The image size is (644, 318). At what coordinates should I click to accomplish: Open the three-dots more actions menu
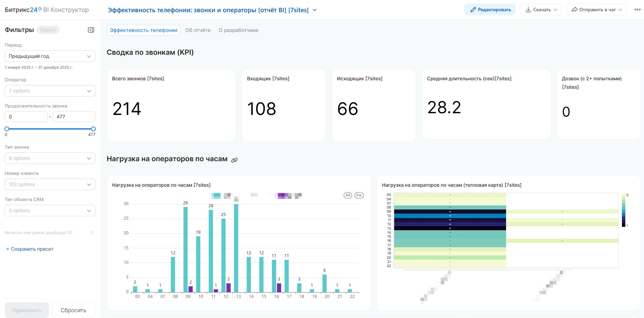[637, 10]
